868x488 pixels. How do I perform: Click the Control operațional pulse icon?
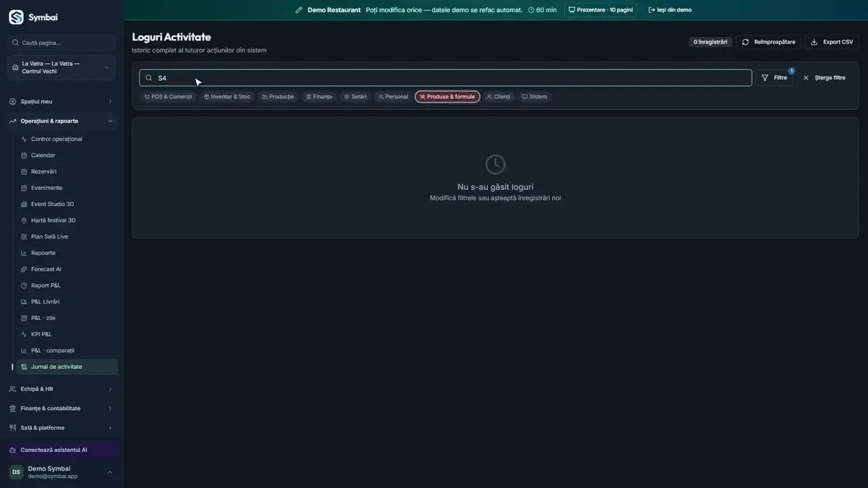24,139
